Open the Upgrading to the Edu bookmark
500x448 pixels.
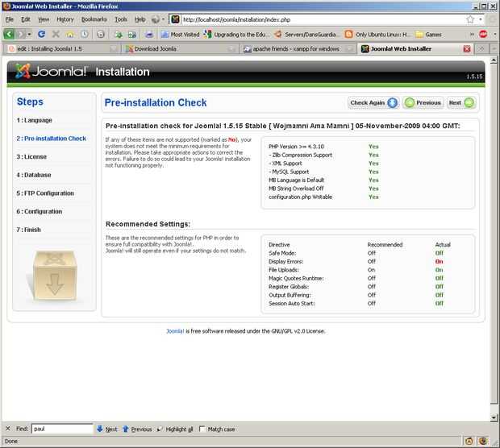tap(236, 34)
